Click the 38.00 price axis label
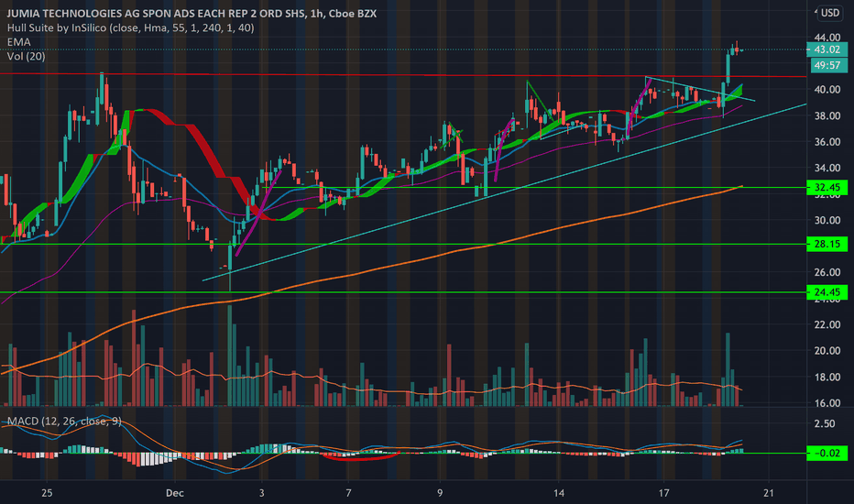854x504 pixels. (827, 115)
